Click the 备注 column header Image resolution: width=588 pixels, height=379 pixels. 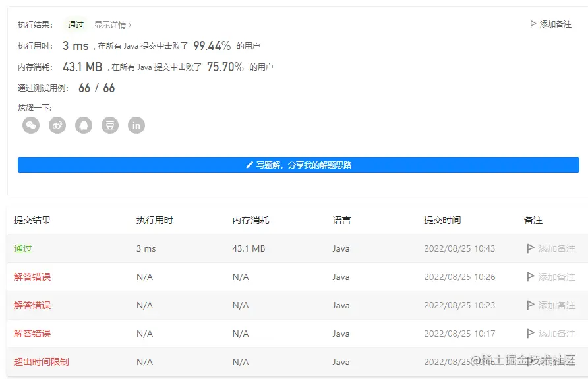coord(533,220)
